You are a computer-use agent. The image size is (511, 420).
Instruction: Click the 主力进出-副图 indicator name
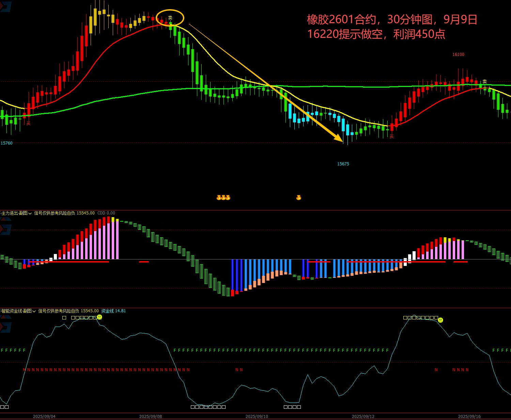click(x=14, y=213)
